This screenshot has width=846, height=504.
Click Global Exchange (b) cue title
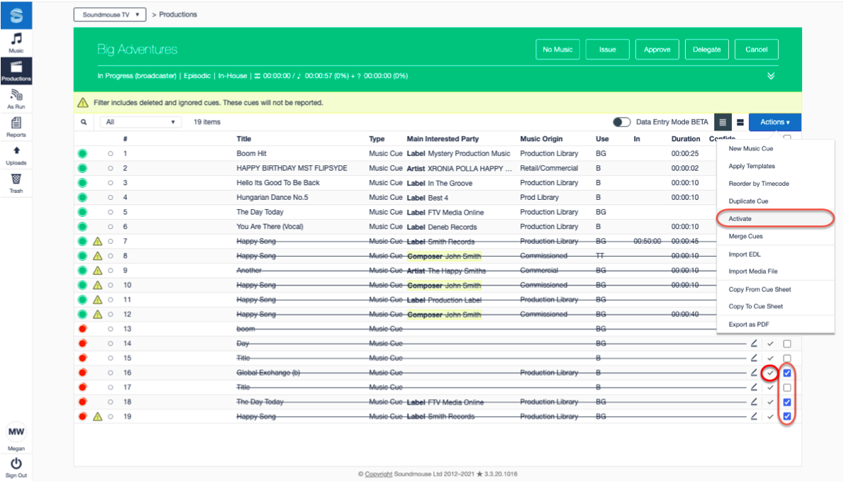(x=268, y=373)
